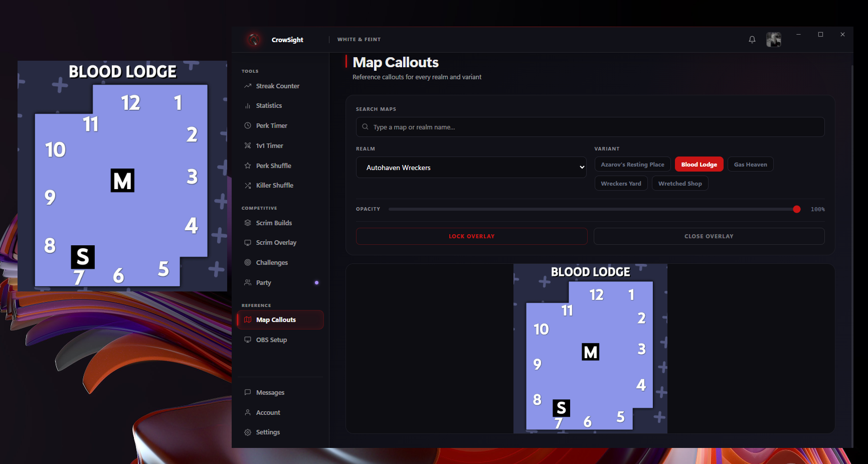Click the Party purple notification dot
Image resolution: width=868 pixels, height=464 pixels.
pyautogui.click(x=316, y=282)
